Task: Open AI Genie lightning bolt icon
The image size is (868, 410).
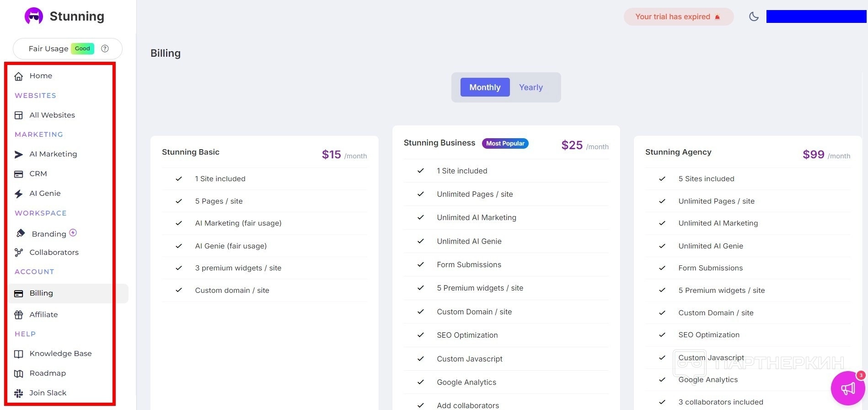Action: [x=19, y=194]
